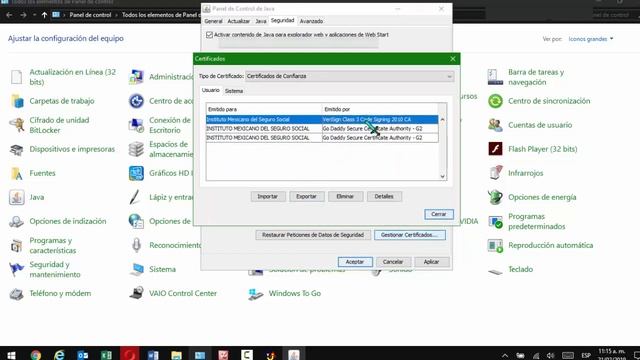Click certificate list scrollbar up arrow

click(442, 120)
